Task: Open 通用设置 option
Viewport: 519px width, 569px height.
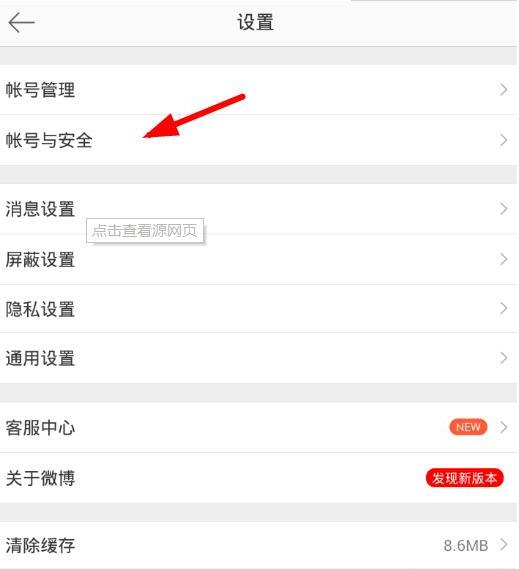Action: pyautogui.click(x=258, y=358)
